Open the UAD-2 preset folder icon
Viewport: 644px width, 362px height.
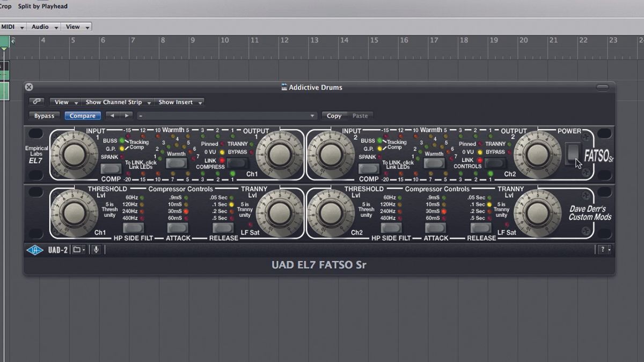pyautogui.click(x=77, y=249)
